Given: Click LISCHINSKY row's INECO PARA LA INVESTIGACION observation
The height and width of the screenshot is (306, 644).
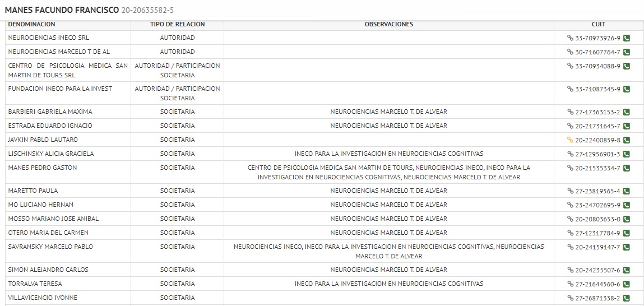Looking at the screenshot, I should coord(389,154).
